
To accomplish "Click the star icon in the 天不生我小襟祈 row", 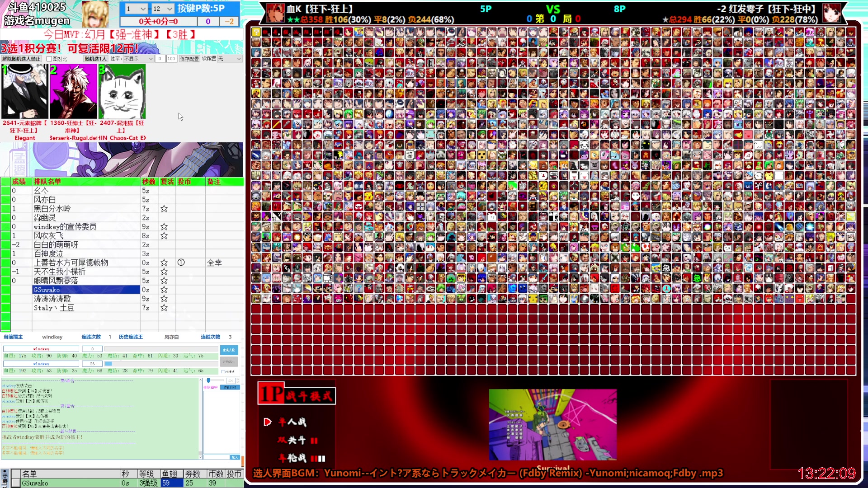I will 164,272.
